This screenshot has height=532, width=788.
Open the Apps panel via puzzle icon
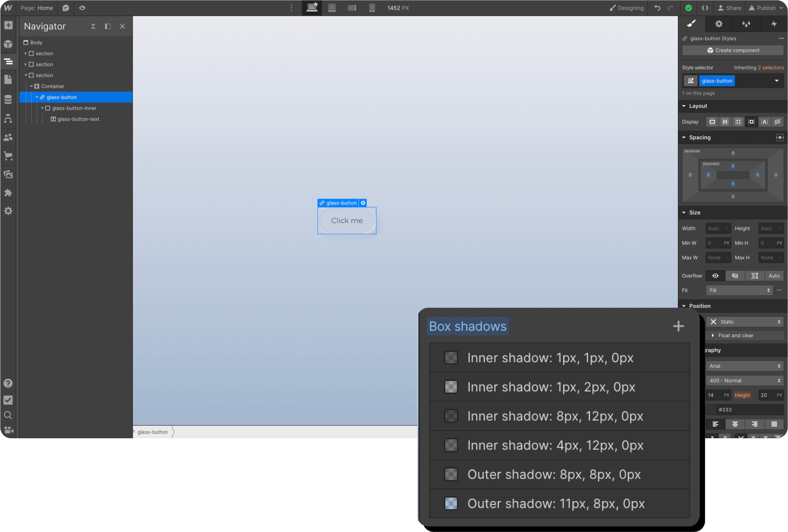click(x=8, y=193)
